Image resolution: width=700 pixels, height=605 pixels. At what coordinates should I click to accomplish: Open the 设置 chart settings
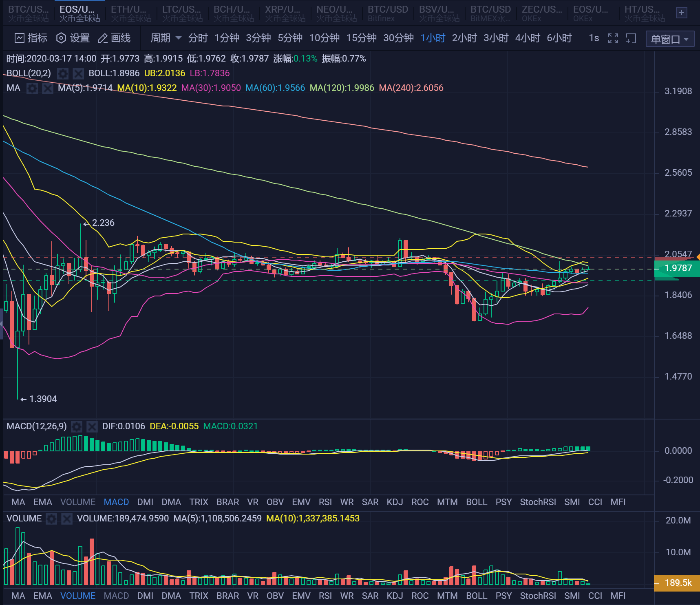(x=73, y=38)
